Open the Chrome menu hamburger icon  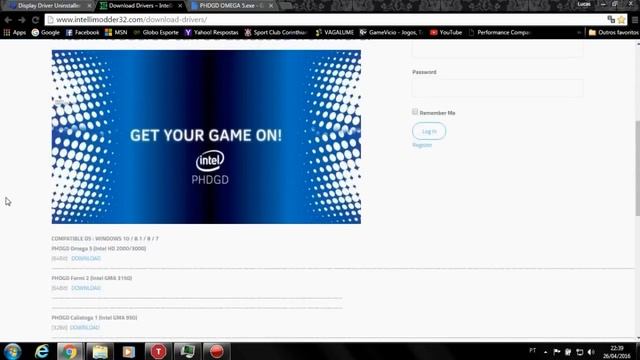(635, 20)
